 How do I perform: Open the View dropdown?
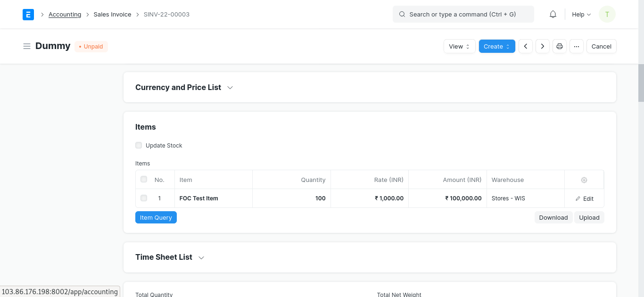point(459,46)
